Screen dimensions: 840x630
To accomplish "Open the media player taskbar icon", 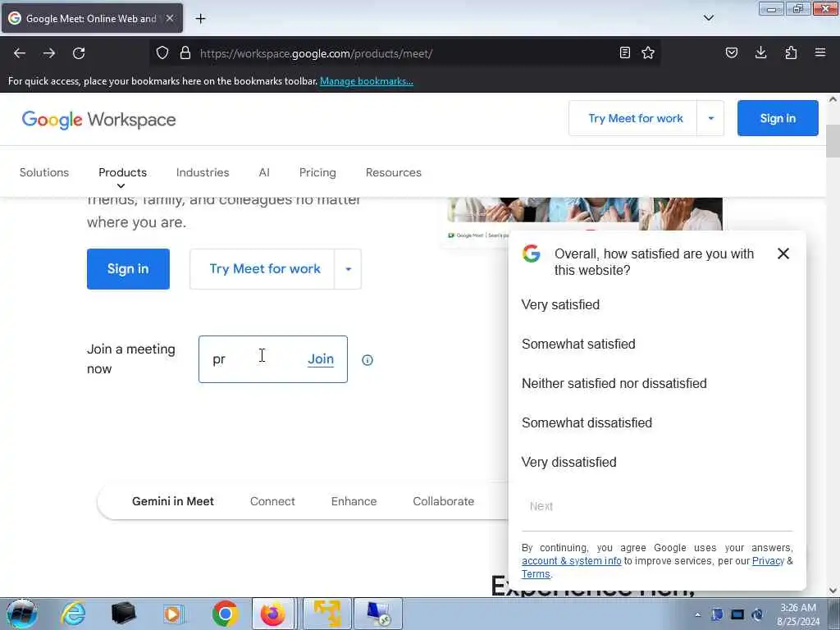I will (x=173, y=614).
